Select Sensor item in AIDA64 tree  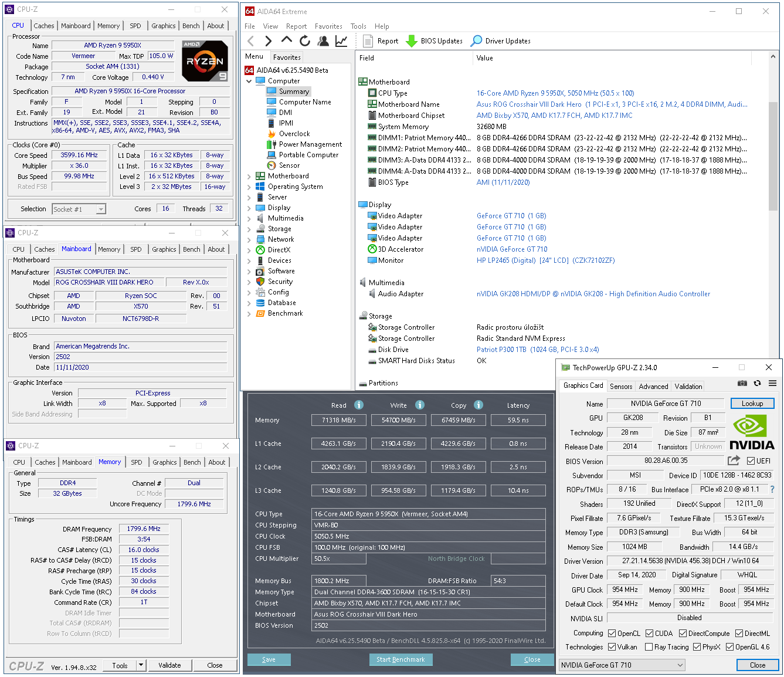(x=289, y=165)
